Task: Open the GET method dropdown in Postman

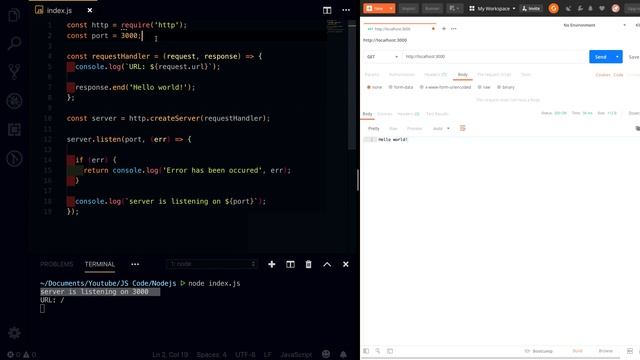Action: pos(382,57)
